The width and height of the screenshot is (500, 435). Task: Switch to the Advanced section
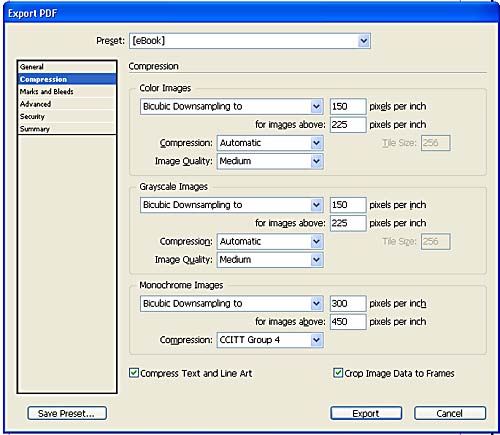click(67, 104)
